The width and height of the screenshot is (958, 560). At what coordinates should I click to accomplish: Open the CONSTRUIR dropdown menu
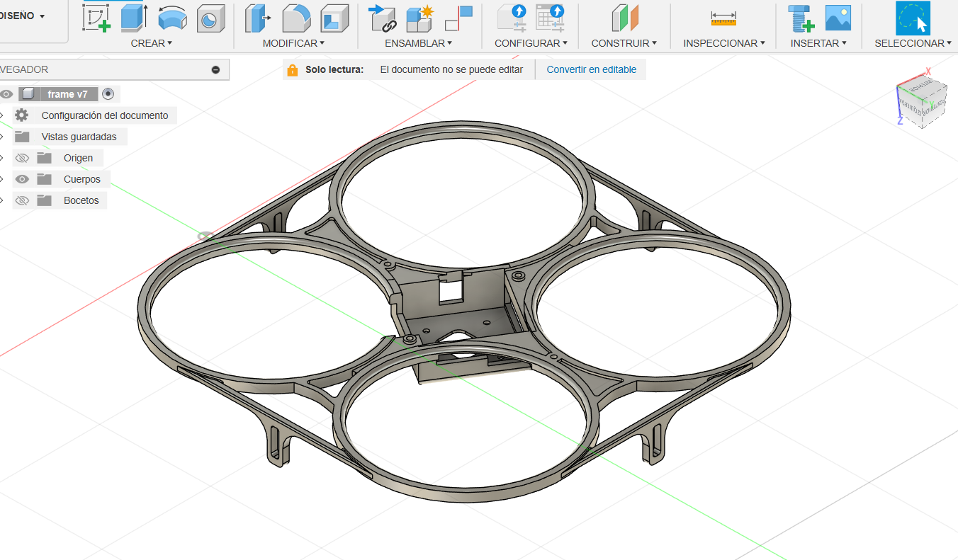[624, 43]
